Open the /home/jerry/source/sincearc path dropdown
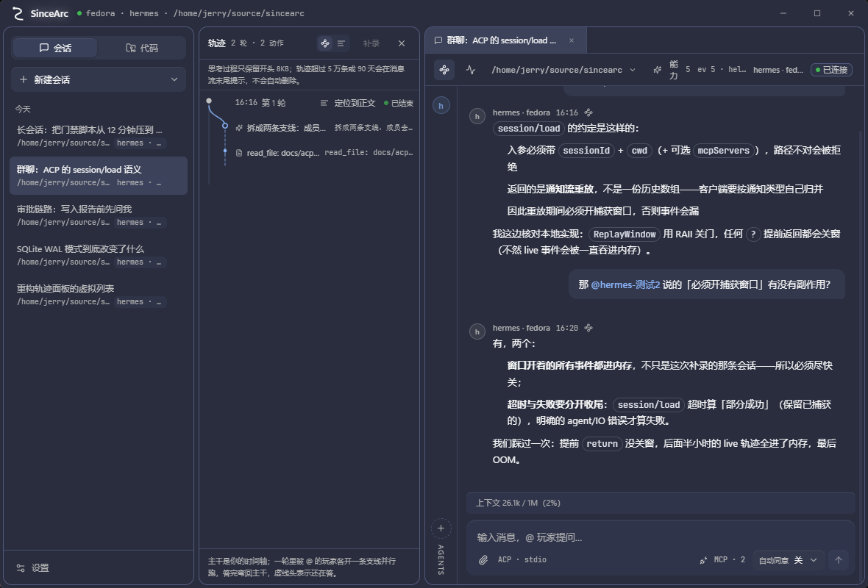Image resolution: width=868 pixels, height=588 pixels. coord(563,70)
